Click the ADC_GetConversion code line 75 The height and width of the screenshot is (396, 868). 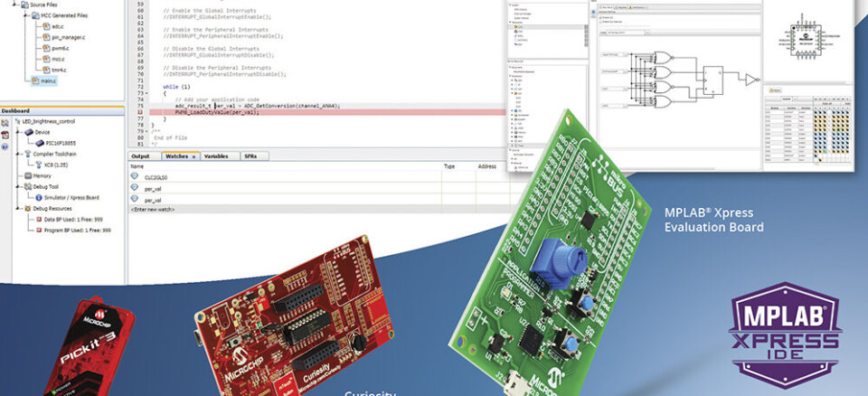(258, 105)
